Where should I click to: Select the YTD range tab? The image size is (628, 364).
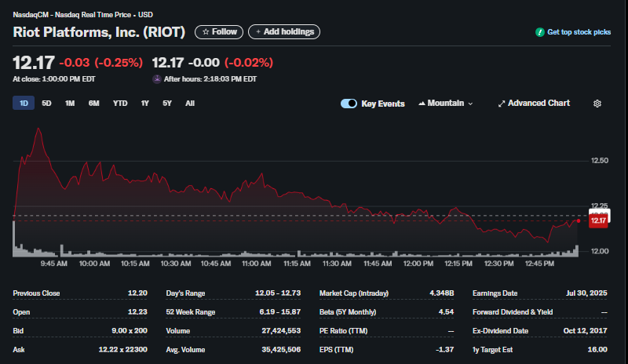[120, 104]
